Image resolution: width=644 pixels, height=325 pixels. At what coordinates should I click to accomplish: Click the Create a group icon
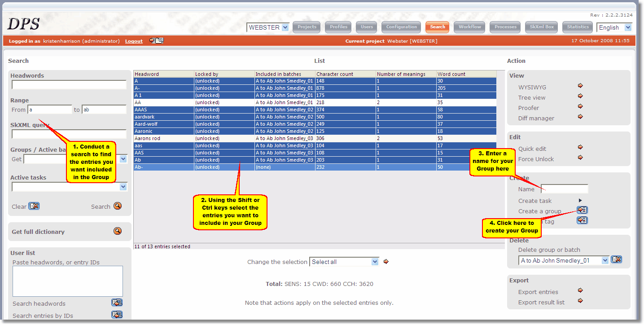[582, 210]
